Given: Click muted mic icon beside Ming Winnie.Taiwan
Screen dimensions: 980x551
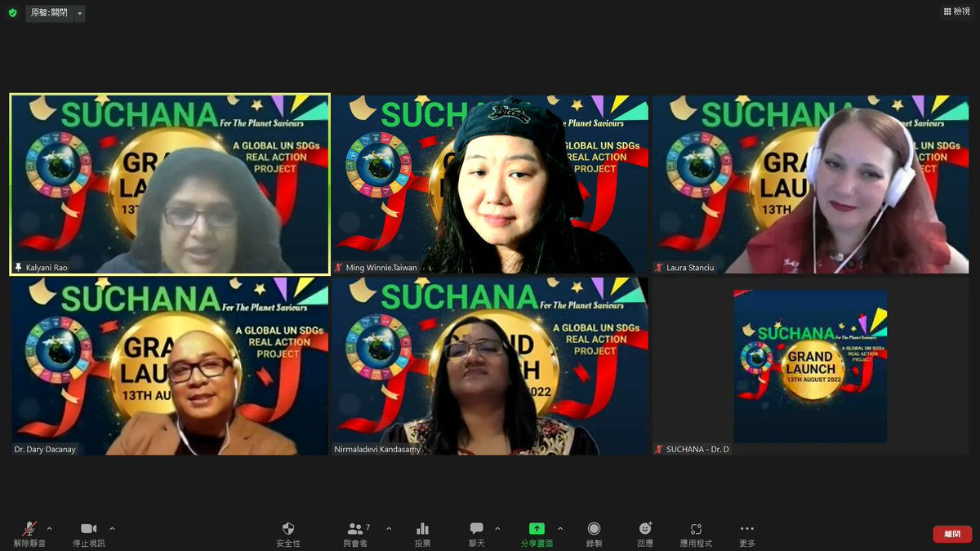Looking at the screenshot, I should point(339,267).
